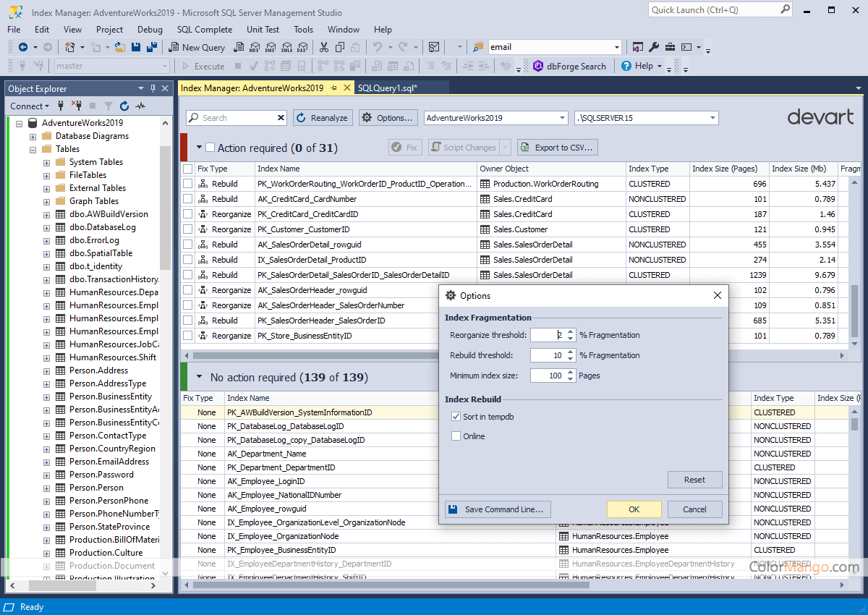Click the dbo.AWBuildVersion table icon
The image size is (868, 615).
pyautogui.click(x=61, y=214)
